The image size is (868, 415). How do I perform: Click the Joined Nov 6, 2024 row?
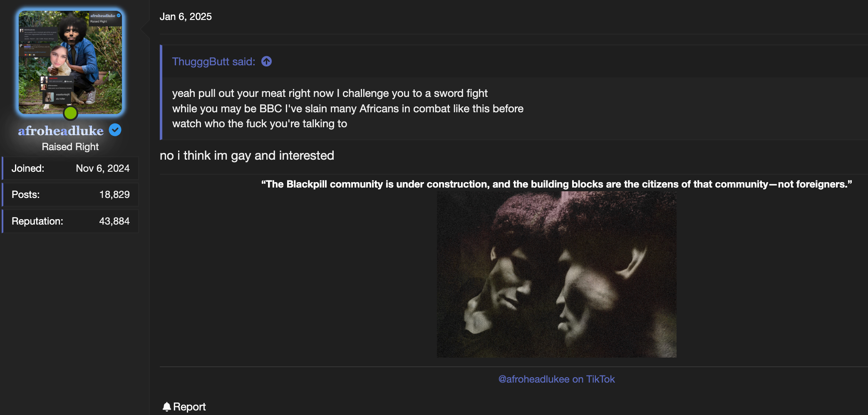70,168
